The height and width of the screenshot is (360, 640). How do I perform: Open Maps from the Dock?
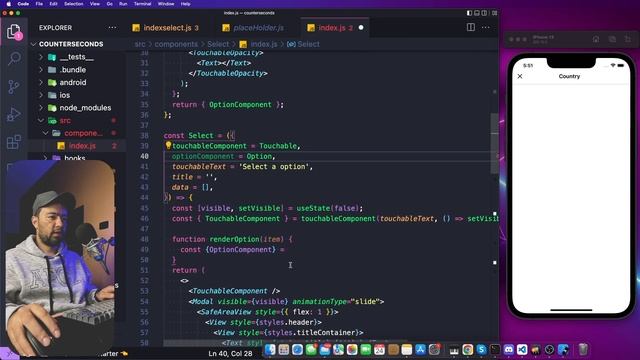[338, 349]
